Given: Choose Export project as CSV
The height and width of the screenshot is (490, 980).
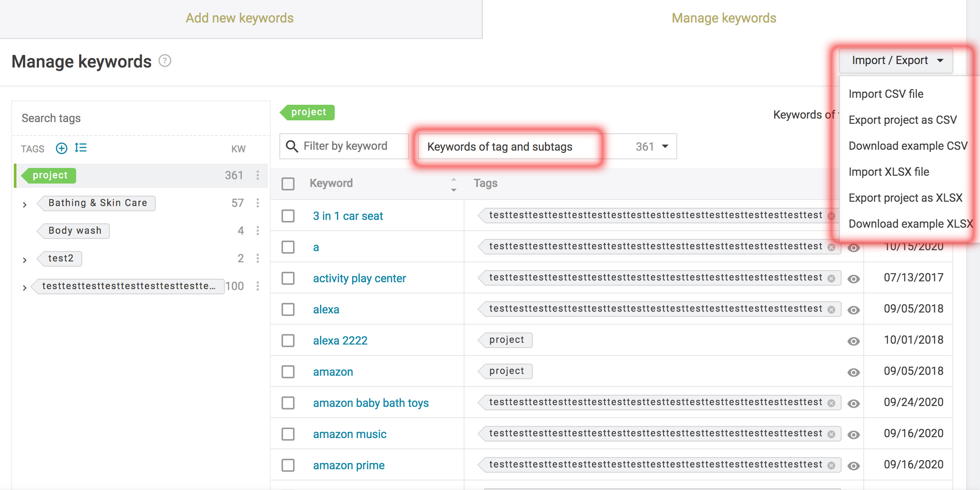Looking at the screenshot, I should coord(903,120).
